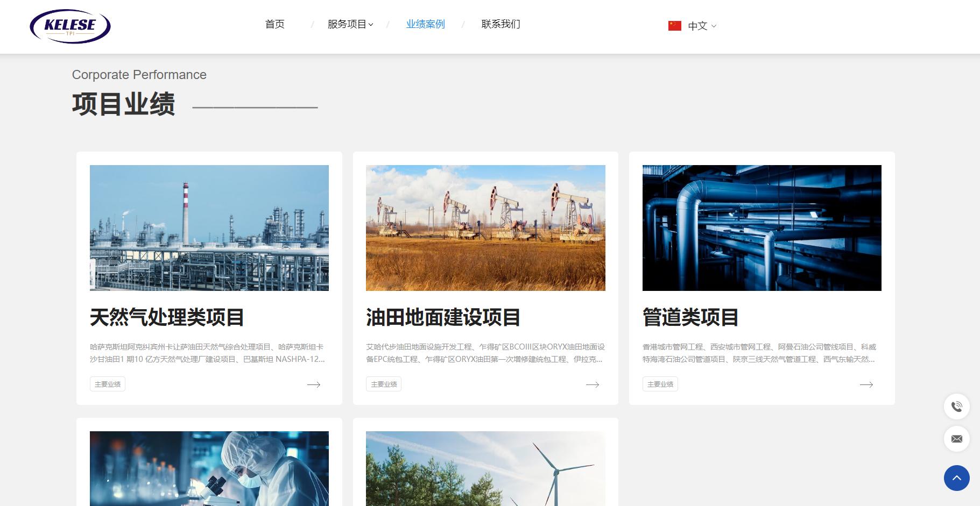Click the China flag icon
This screenshot has width=980, height=506.
click(x=675, y=26)
